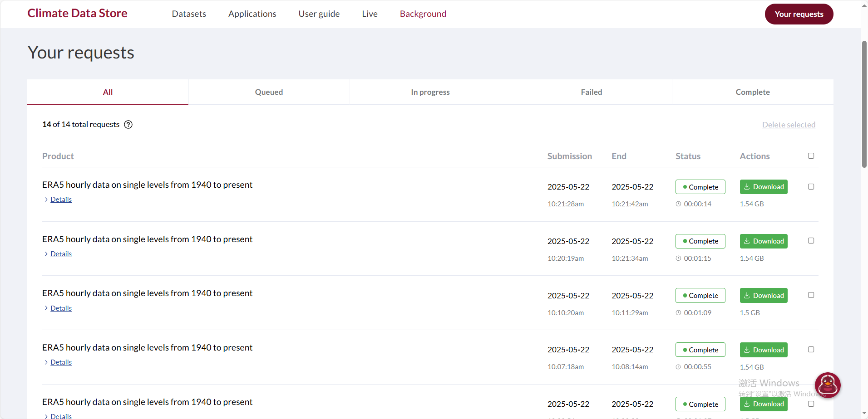Click the submission time 10:20:19am
The width and height of the screenshot is (868, 419).
pos(566,258)
